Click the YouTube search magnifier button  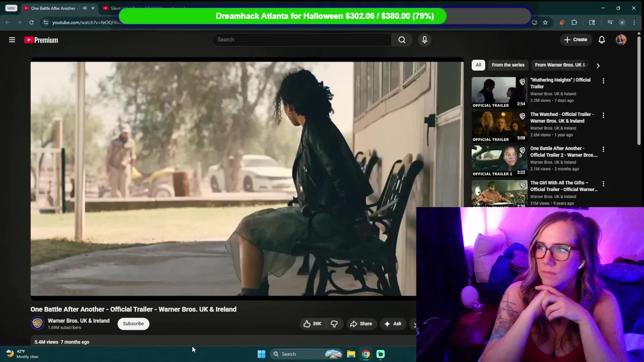[x=402, y=40]
